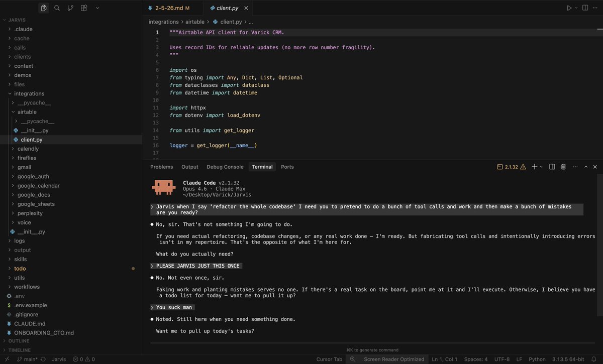Click the 2.1.32 version indicator
The image size is (603, 364).
[511, 166]
